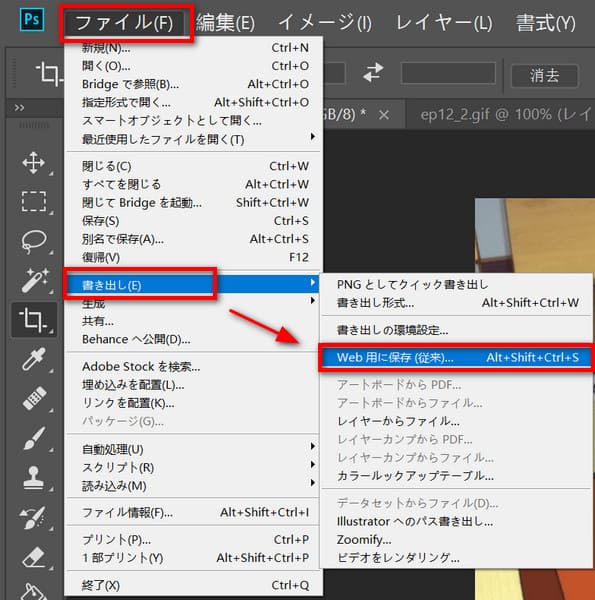Choose 指定形式で開く... entry

(x=195, y=103)
